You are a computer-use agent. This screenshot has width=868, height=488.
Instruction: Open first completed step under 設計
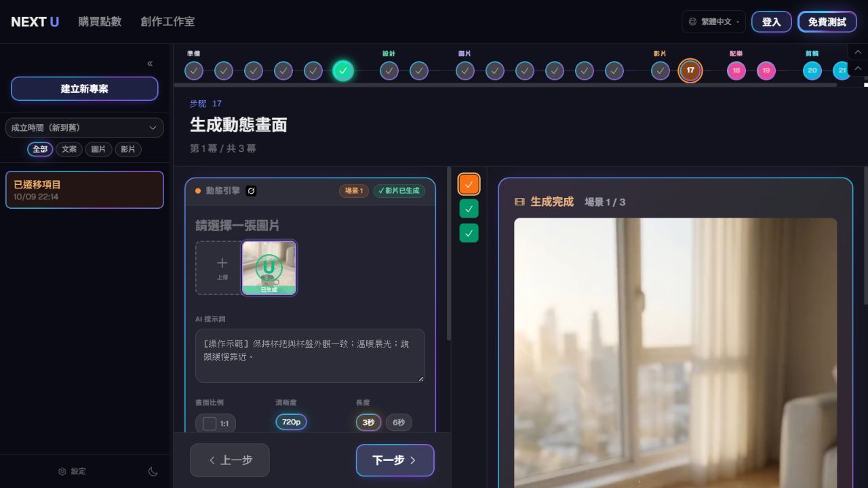(389, 70)
